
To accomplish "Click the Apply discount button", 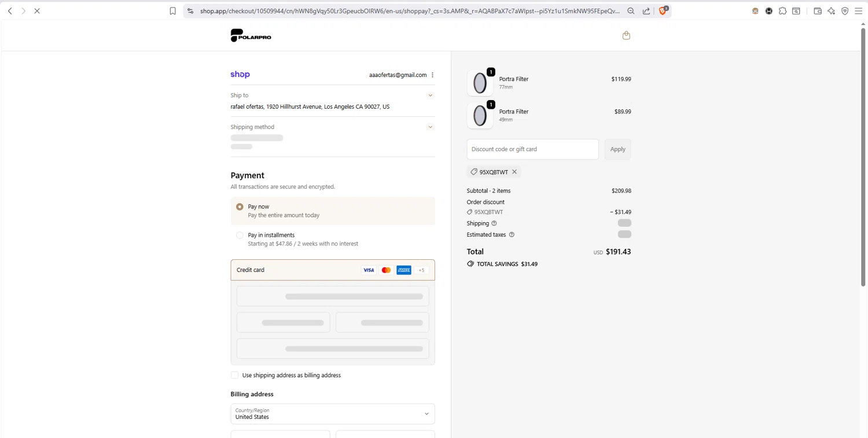I will (x=617, y=149).
